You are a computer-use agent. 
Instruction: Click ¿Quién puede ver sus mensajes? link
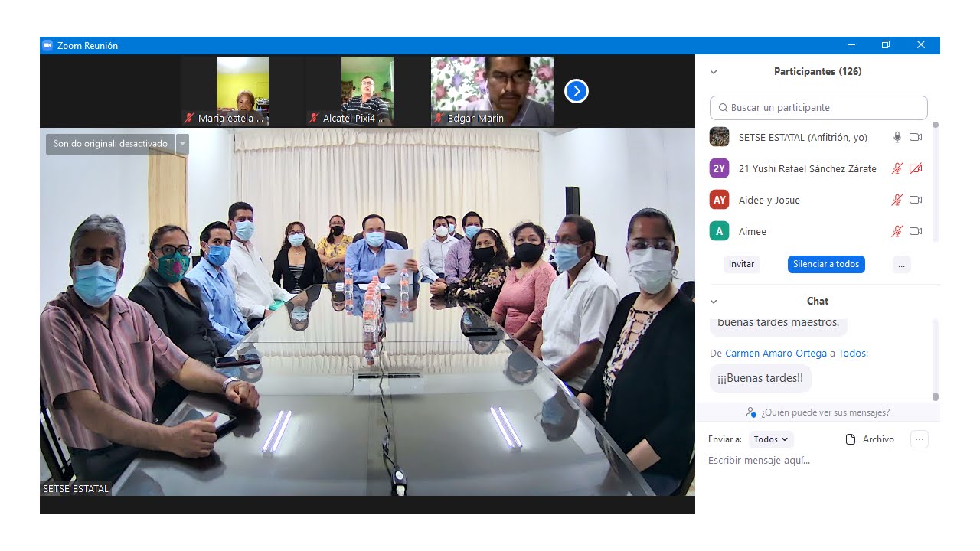825,412
